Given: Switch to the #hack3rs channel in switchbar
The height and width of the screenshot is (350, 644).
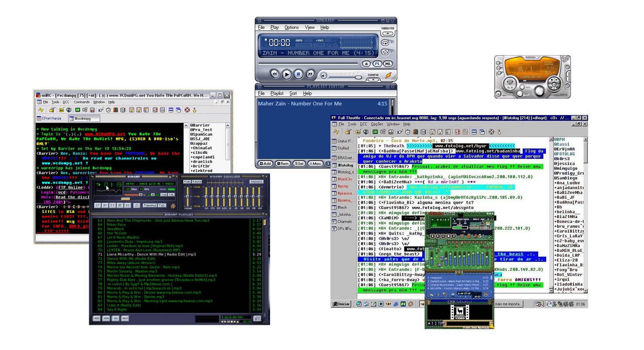Looking at the screenshot, I should pos(342,179).
